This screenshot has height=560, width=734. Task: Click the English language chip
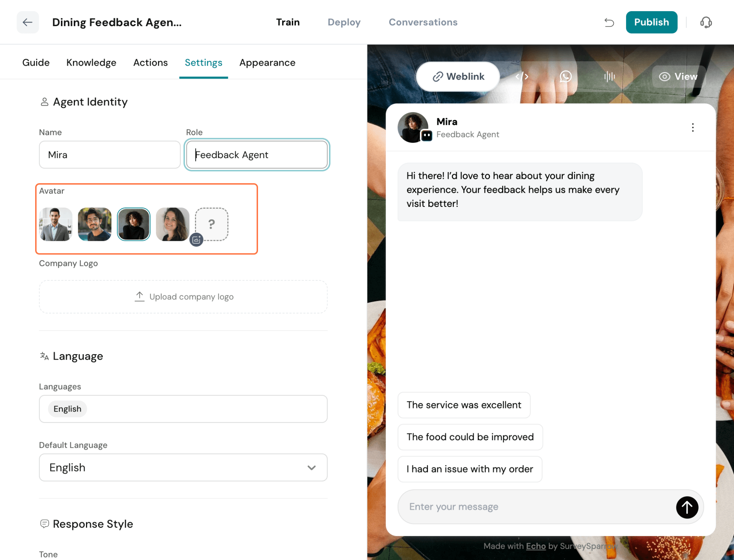[67, 409]
